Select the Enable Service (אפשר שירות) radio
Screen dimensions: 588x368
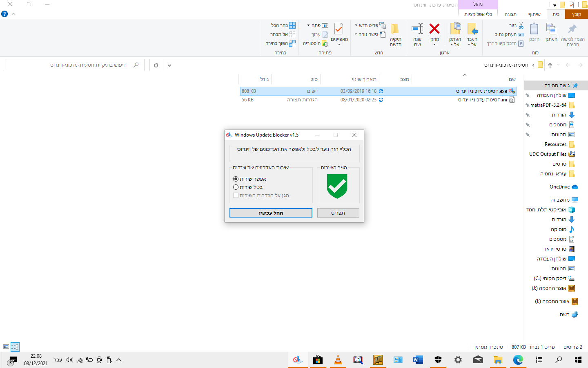(x=236, y=179)
